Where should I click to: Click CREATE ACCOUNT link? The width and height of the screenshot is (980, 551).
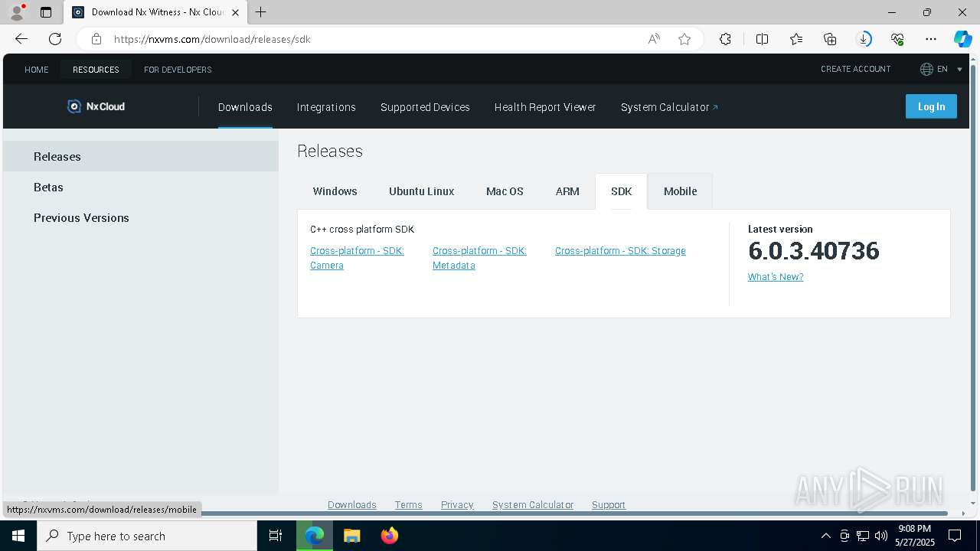pyautogui.click(x=855, y=69)
